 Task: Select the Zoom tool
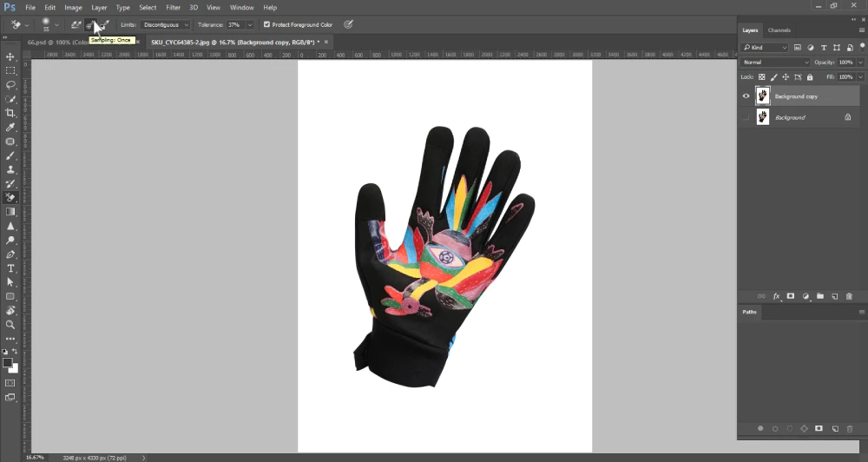[10, 325]
